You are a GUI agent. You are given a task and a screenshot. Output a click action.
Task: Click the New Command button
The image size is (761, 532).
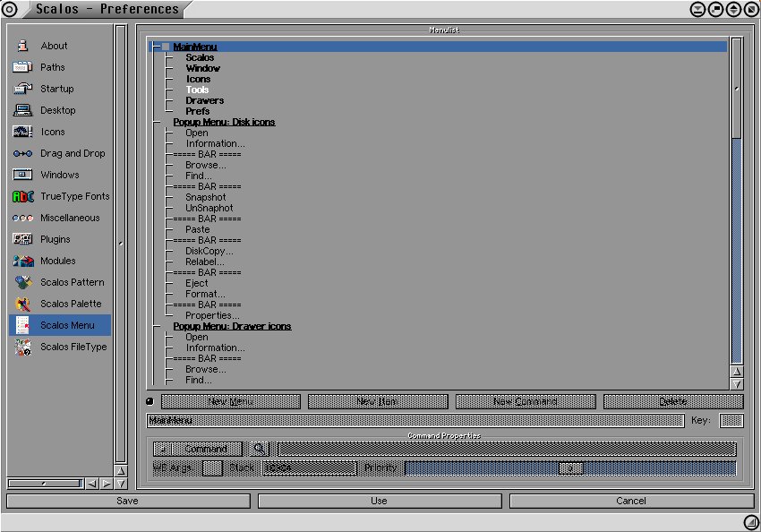[526, 401]
